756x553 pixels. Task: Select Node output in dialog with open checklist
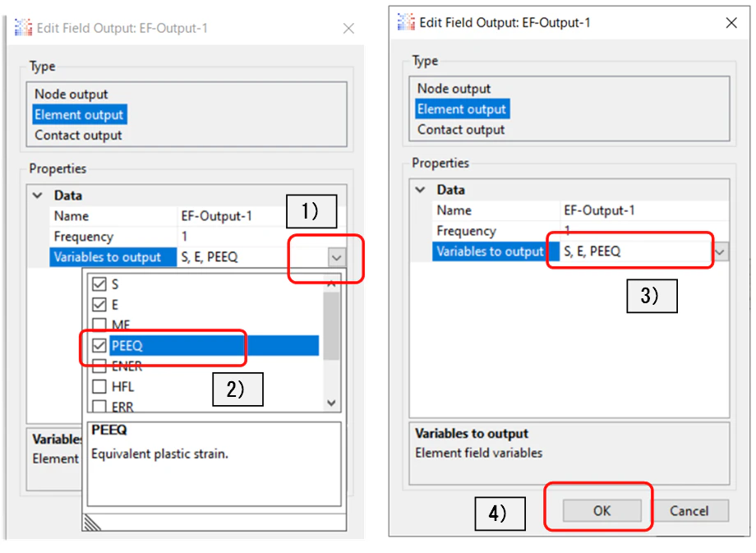pos(71,94)
